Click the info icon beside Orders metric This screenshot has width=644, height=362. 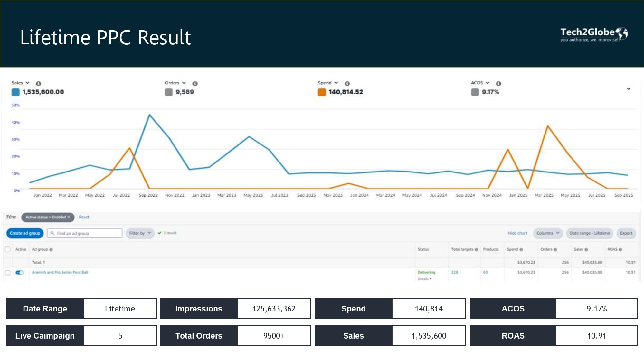point(195,83)
